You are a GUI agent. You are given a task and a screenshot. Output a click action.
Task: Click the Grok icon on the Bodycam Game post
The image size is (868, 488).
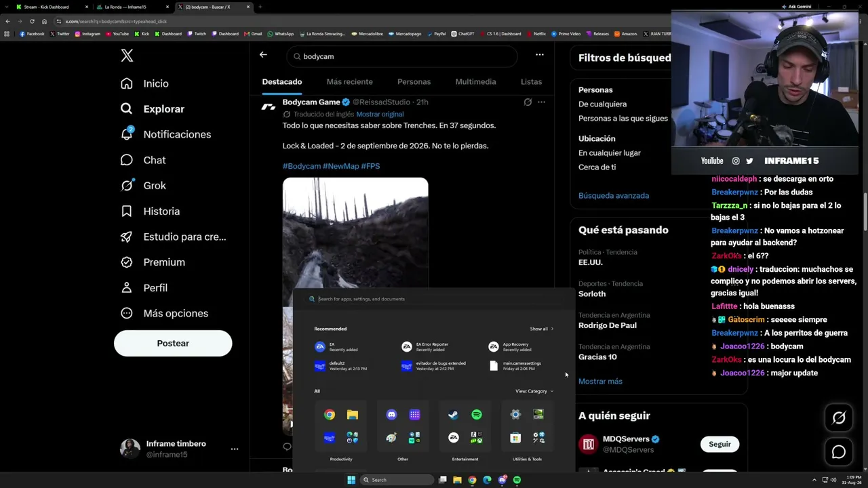pyautogui.click(x=528, y=102)
